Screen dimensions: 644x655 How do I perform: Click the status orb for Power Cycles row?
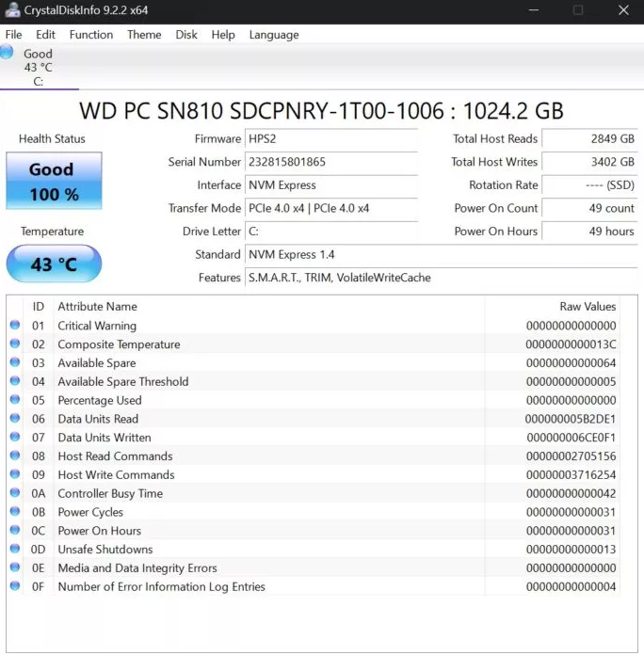click(15, 512)
